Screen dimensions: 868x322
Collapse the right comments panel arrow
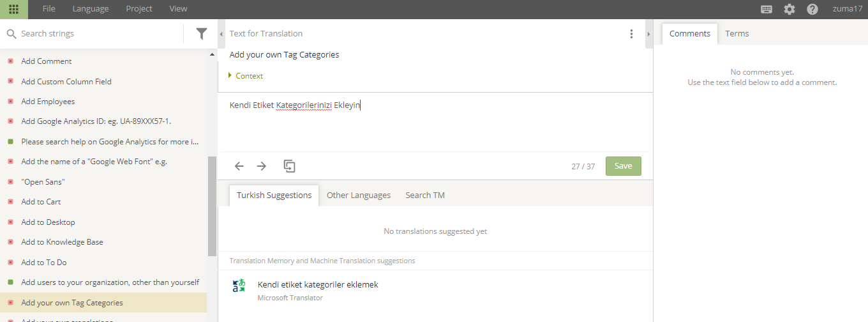[649, 34]
